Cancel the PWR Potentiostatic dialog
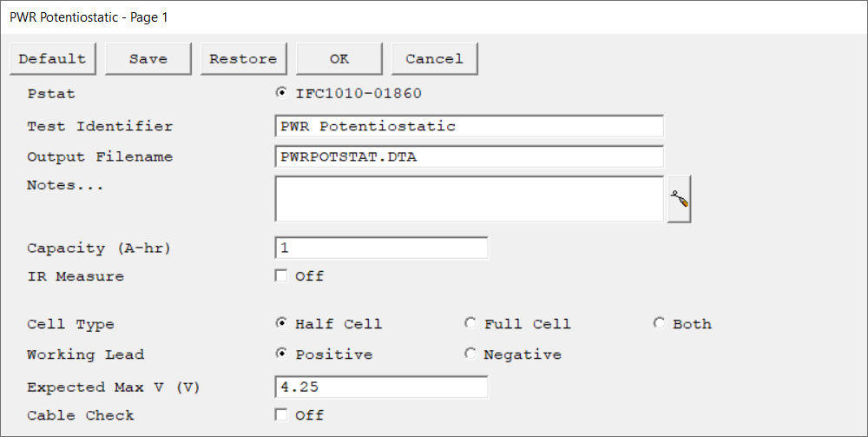The width and height of the screenshot is (868, 437). click(434, 59)
